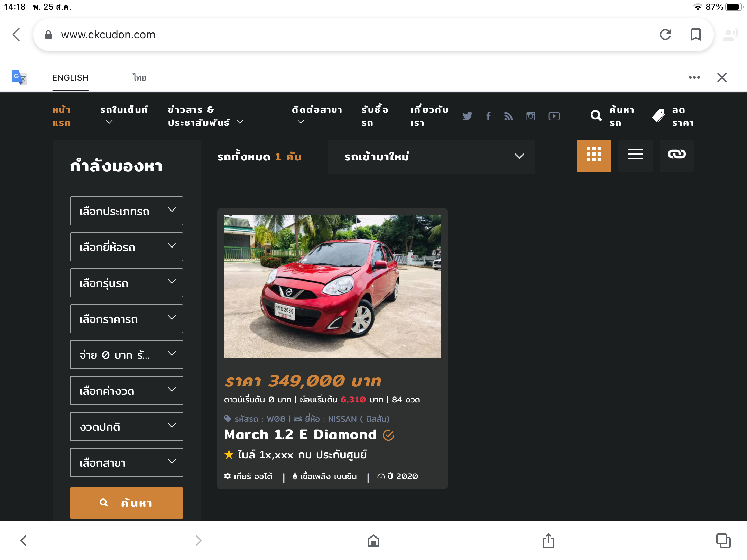747x560 pixels.
Task: Open the Facebook page icon
Action: 488,116
